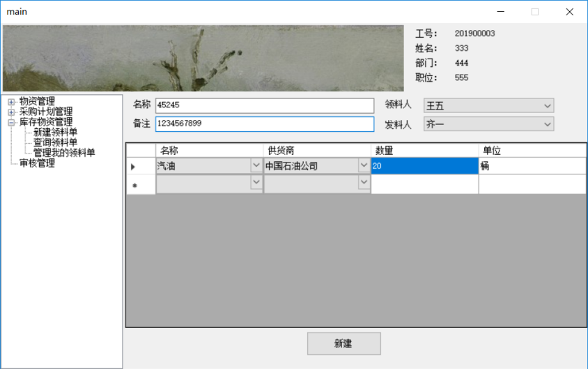Select 采购计划管理 in the tree

[x=46, y=112]
